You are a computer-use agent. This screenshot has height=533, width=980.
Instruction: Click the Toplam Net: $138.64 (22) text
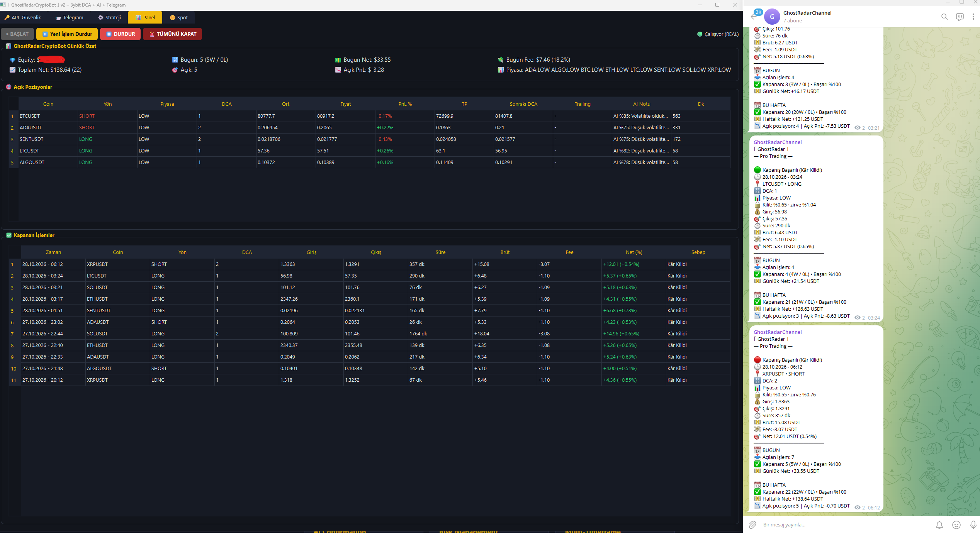(49, 70)
